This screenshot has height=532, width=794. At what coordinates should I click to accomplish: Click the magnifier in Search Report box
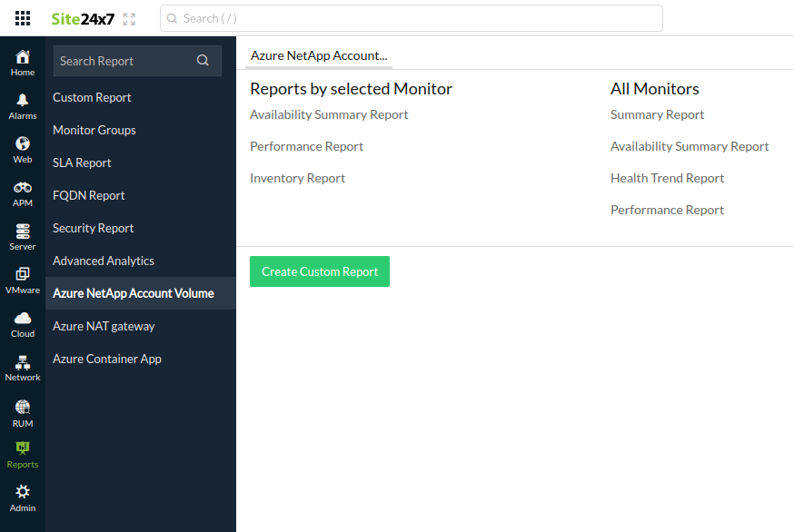(x=203, y=60)
